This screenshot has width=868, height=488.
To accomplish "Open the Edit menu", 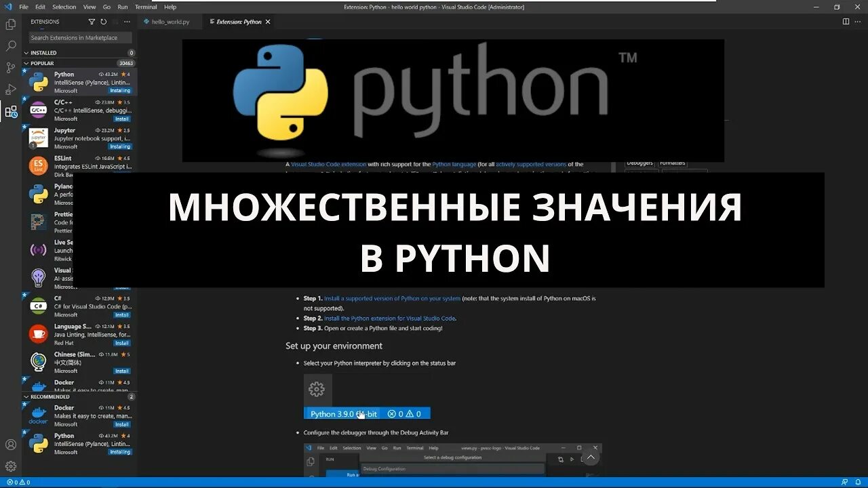I will point(40,7).
